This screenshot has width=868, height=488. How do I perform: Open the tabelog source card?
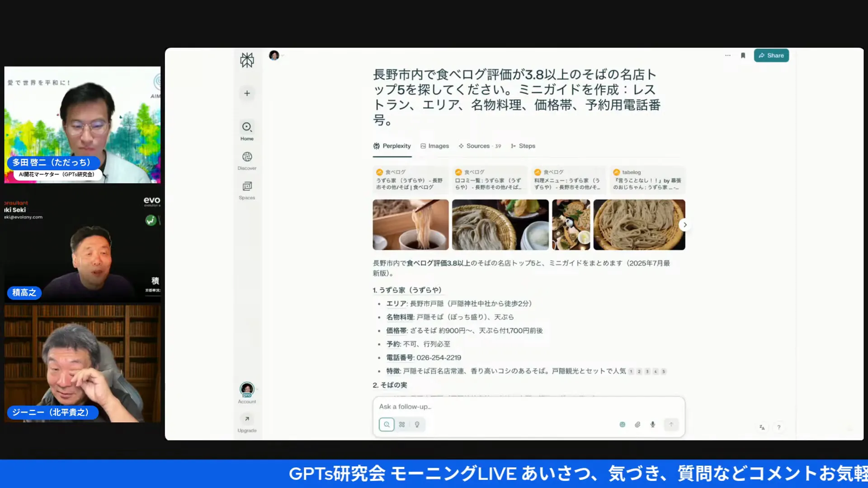647,180
